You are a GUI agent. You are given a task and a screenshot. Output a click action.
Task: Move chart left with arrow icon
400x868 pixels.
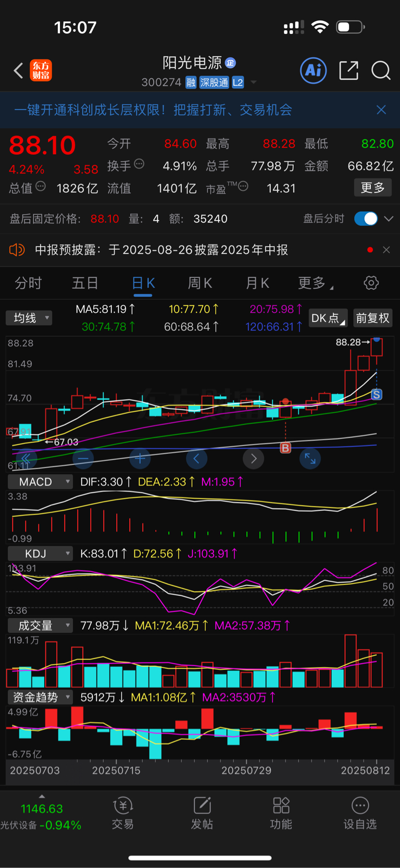click(196, 459)
